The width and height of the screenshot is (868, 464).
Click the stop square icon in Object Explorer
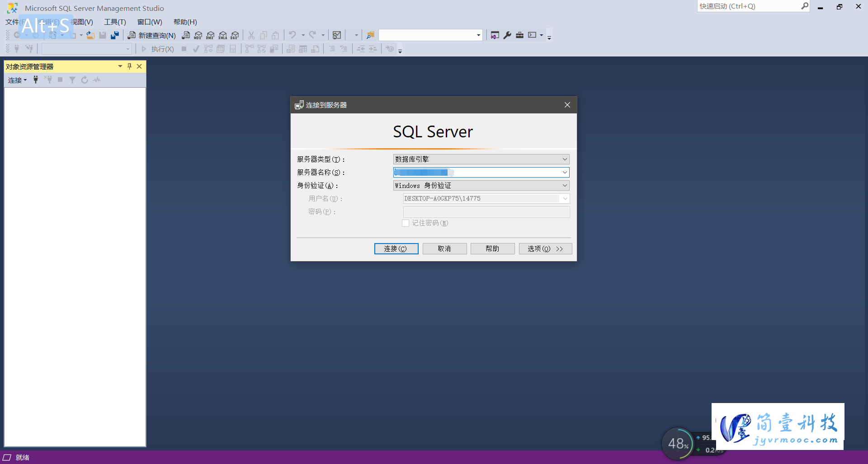(60, 80)
